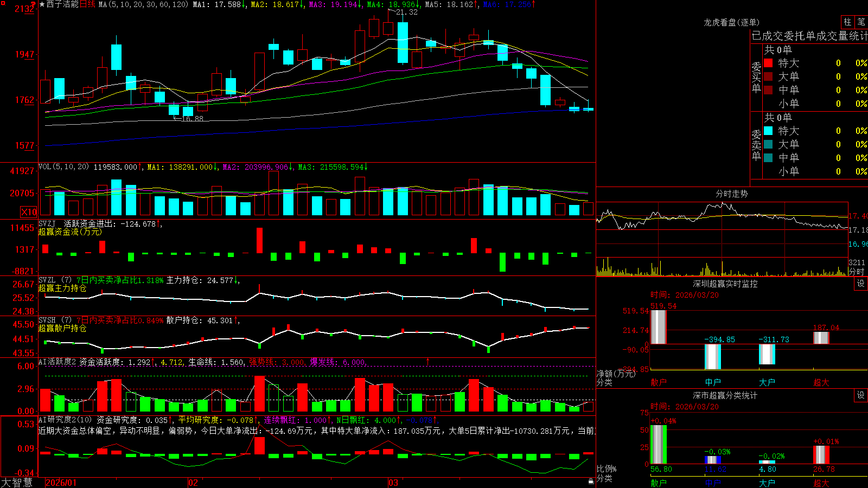Click the favorite star beside 西子洁能
Screen dimensions: 868x488
click(x=42, y=4)
